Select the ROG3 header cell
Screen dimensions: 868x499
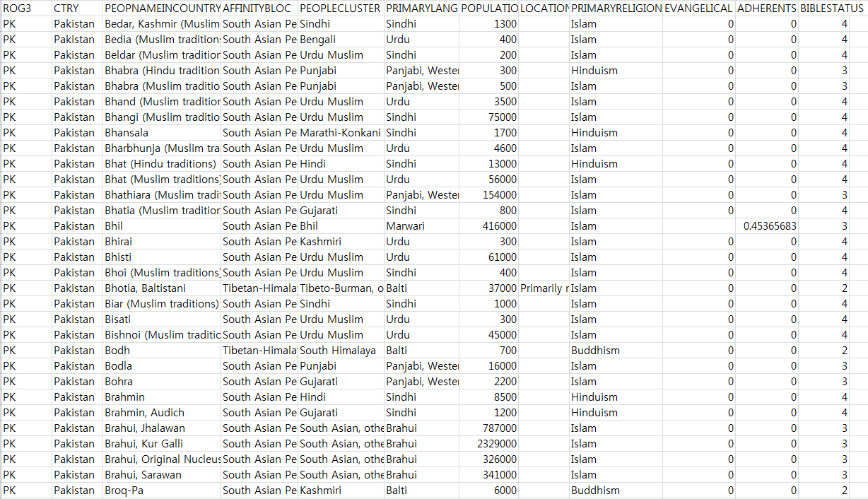coord(26,8)
